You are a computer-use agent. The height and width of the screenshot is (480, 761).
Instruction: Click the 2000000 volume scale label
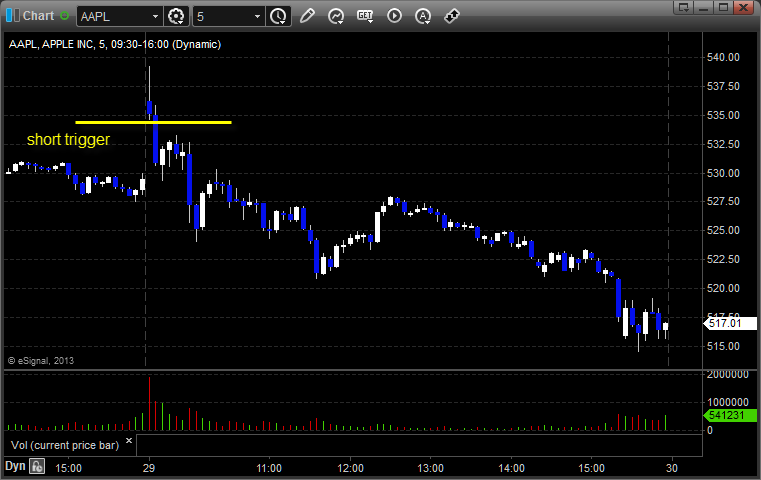(x=728, y=374)
